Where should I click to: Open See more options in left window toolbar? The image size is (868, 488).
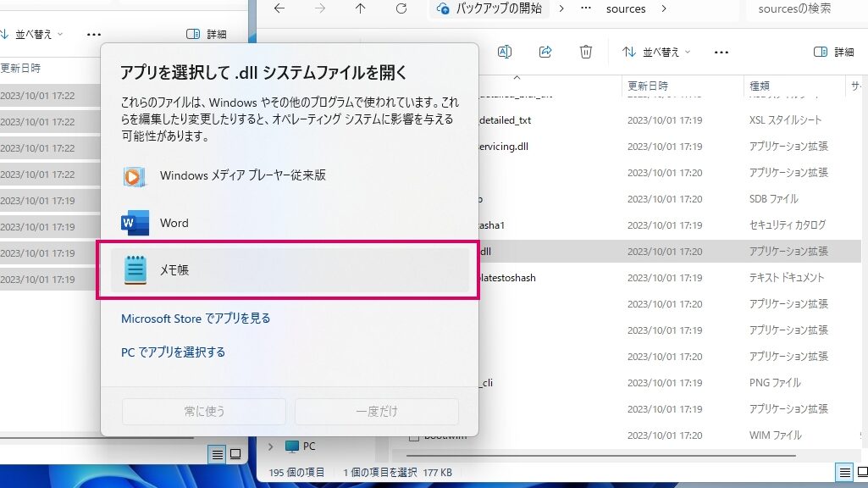pos(94,35)
